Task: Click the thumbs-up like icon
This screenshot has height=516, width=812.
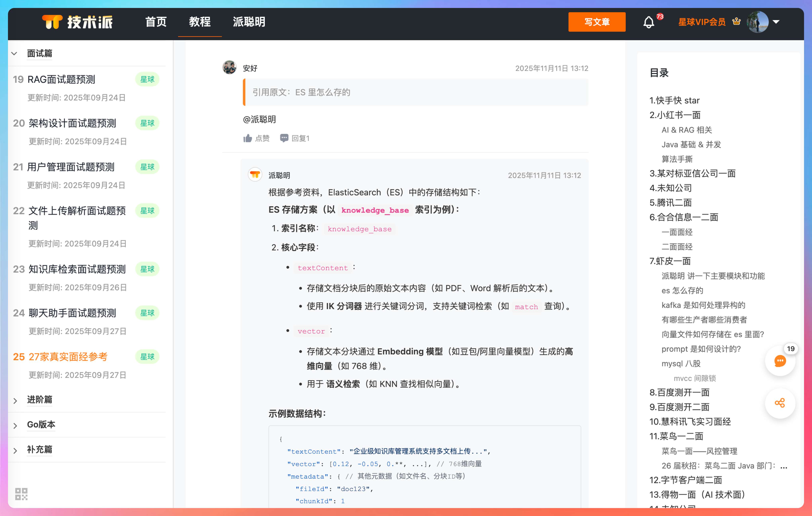Action: [x=248, y=138]
